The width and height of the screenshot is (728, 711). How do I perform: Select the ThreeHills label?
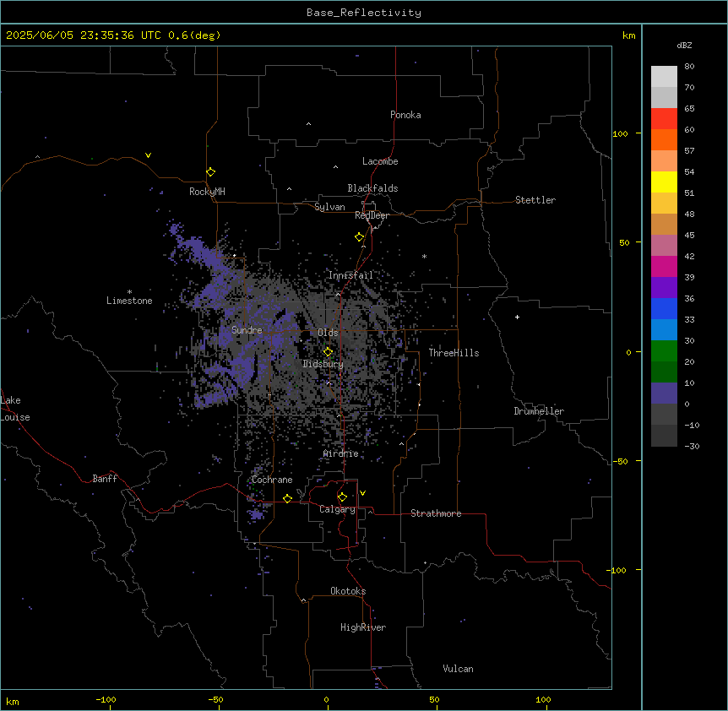pos(454,353)
